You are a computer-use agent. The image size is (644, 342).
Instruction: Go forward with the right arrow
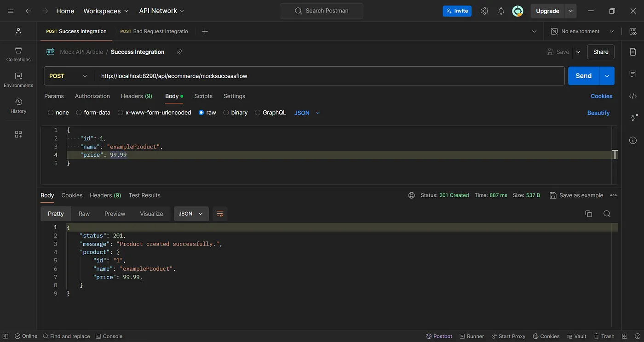(45, 11)
